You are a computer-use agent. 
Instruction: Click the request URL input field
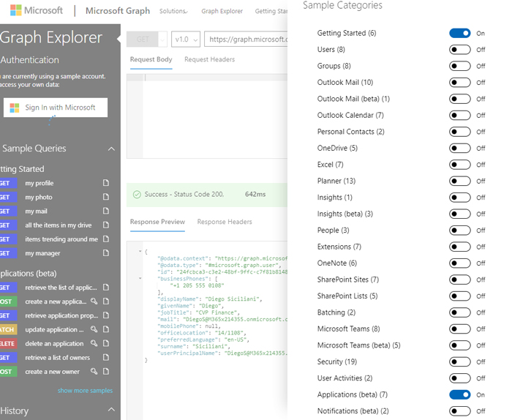246,40
